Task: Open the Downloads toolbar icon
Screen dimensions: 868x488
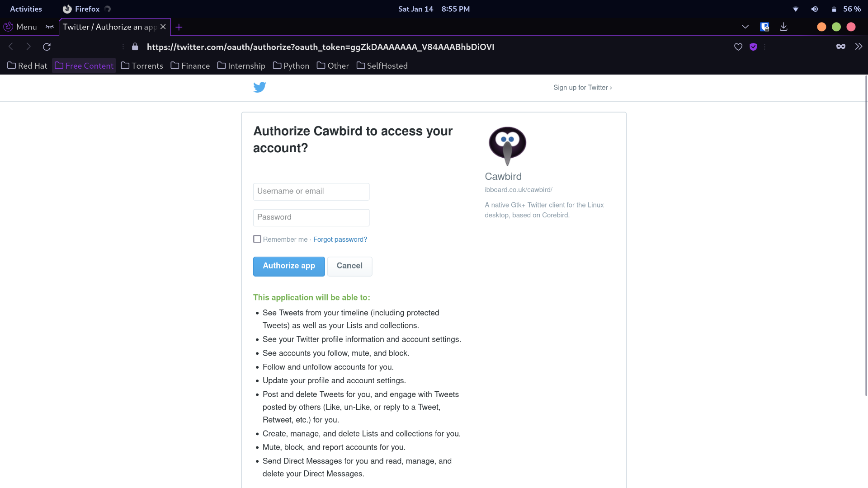Action: tap(783, 27)
